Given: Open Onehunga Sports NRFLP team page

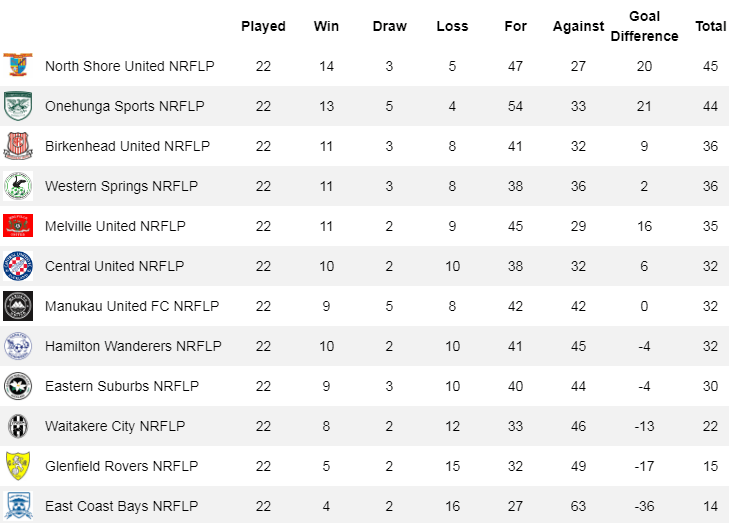Looking at the screenshot, I should [x=127, y=106].
